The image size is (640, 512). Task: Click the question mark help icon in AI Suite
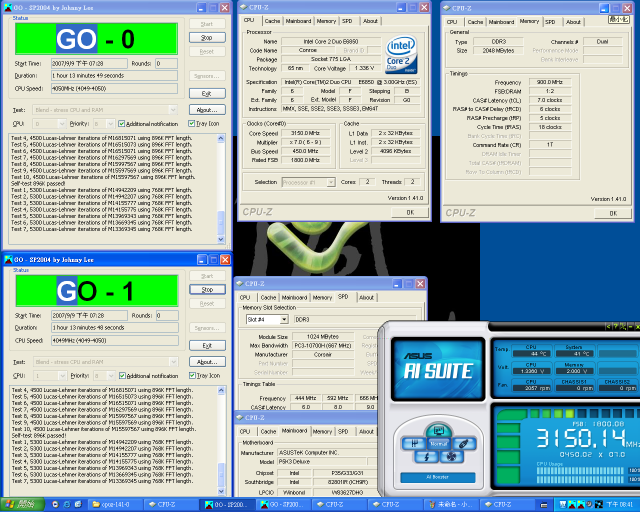tap(615, 326)
